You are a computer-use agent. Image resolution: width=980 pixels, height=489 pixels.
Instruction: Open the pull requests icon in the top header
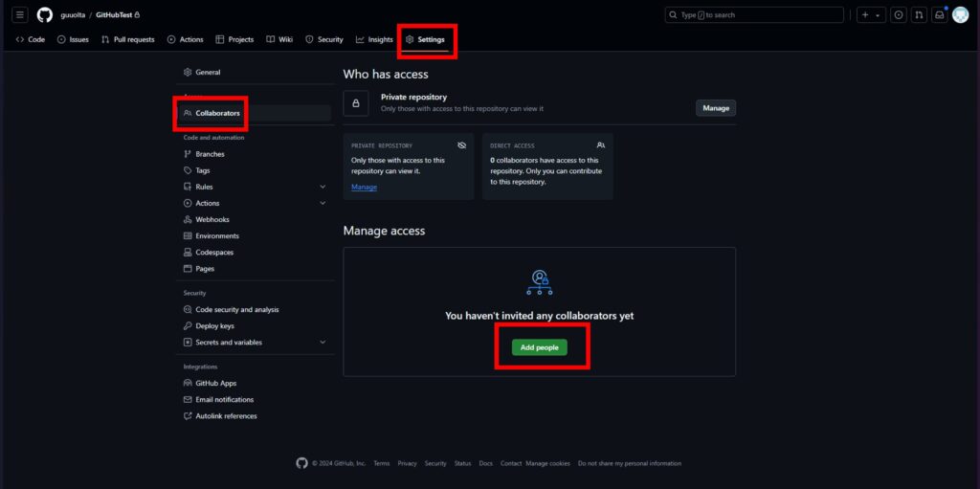pos(919,15)
